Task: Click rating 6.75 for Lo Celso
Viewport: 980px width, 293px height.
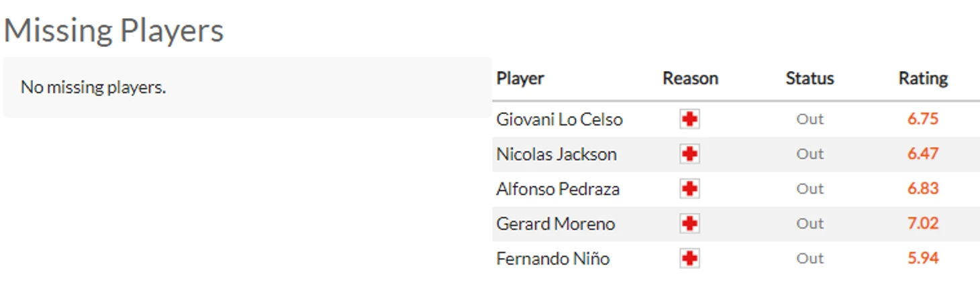Action: click(x=923, y=119)
